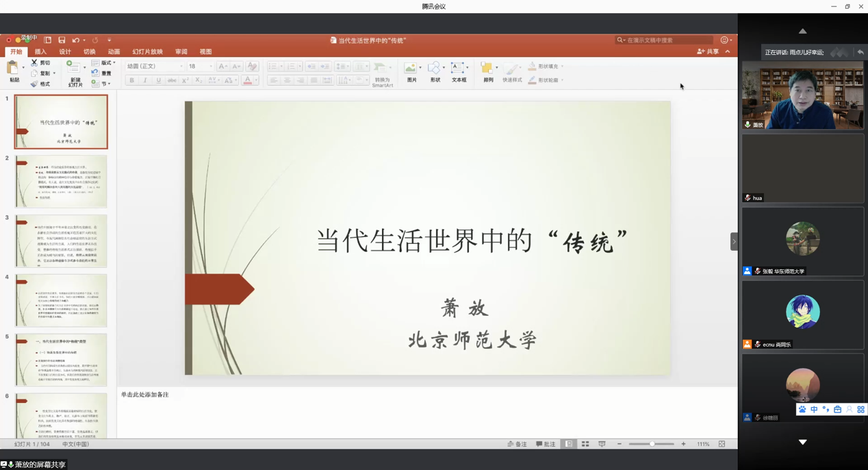
Task: Select slide 3 thumbnail in panel
Action: click(61, 240)
